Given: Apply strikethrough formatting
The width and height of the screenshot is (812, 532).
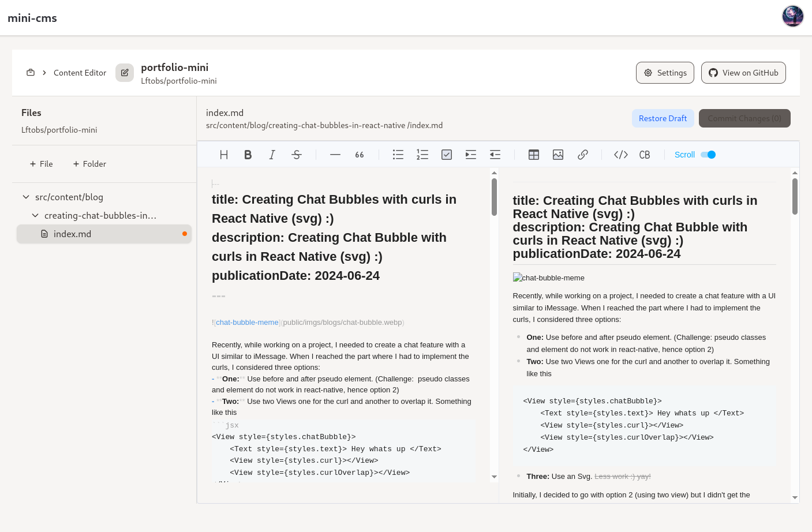Looking at the screenshot, I should [296, 154].
